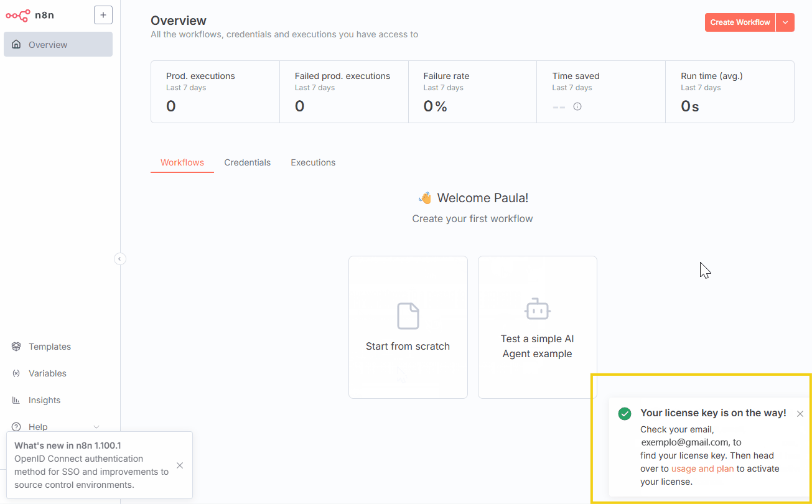
Task: Dismiss the license key notification
Action: pyautogui.click(x=800, y=413)
